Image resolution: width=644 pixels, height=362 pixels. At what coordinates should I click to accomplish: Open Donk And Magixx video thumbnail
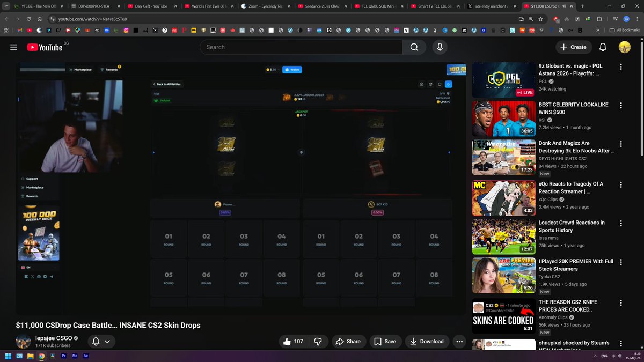(503, 158)
